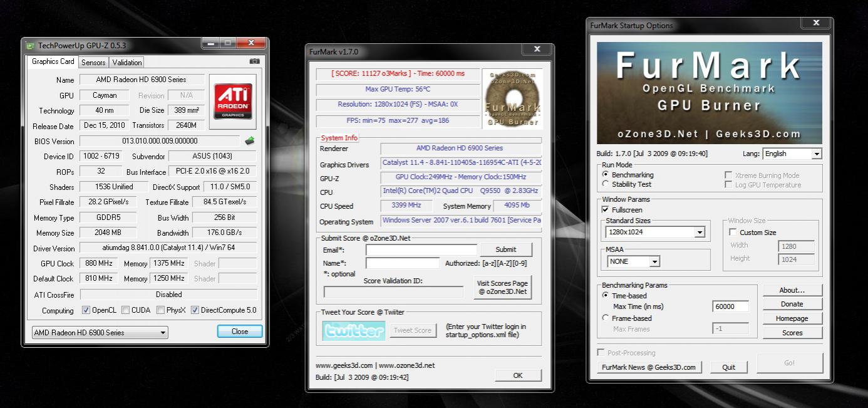Click the Submit score button
The image size is (868, 408).
(506, 249)
